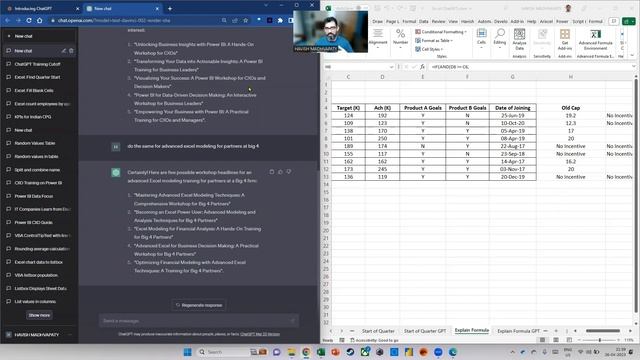Open a new Chrome tab with the plus
Image resolution: width=640 pixels, height=360 pixels.
pyautogui.click(x=170, y=8)
